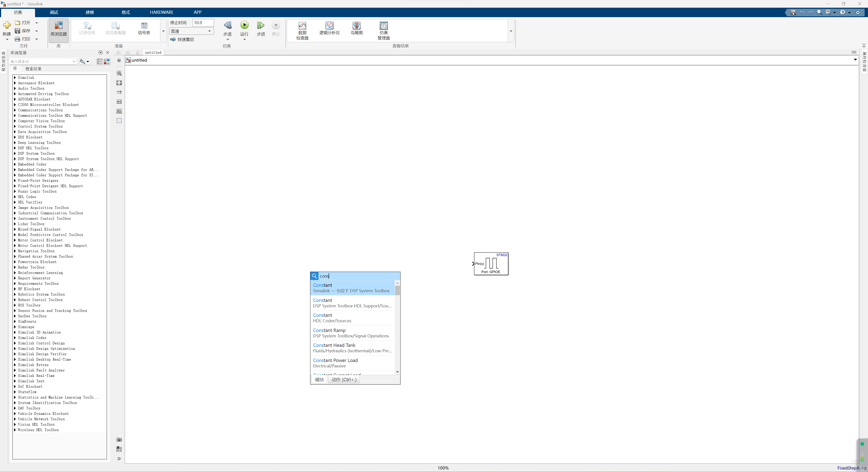Open the search results tab in library browser

tap(33, 69)
